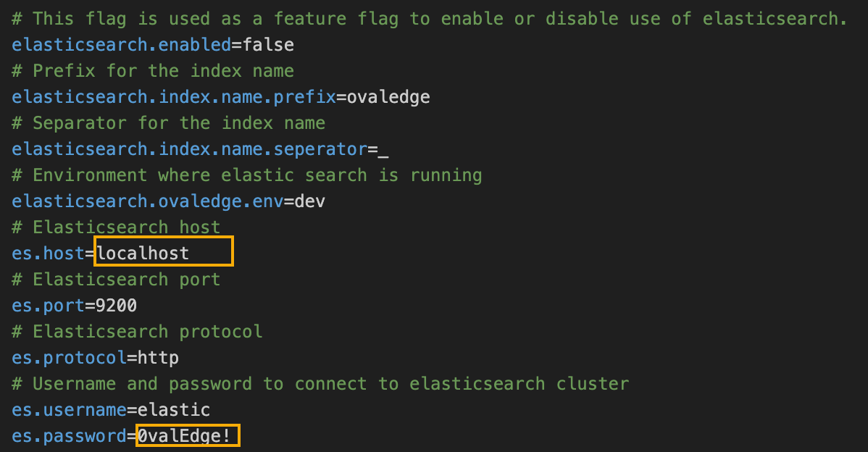Image resolution: width=868 pixels, height=452 pixels.
Task: Click the feature flag comment line
Action: tap(429, 19)
